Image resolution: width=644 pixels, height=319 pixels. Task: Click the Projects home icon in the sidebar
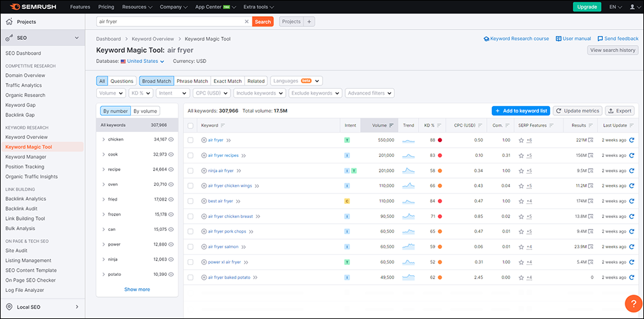pyautogui.click(x=10, y=22)
